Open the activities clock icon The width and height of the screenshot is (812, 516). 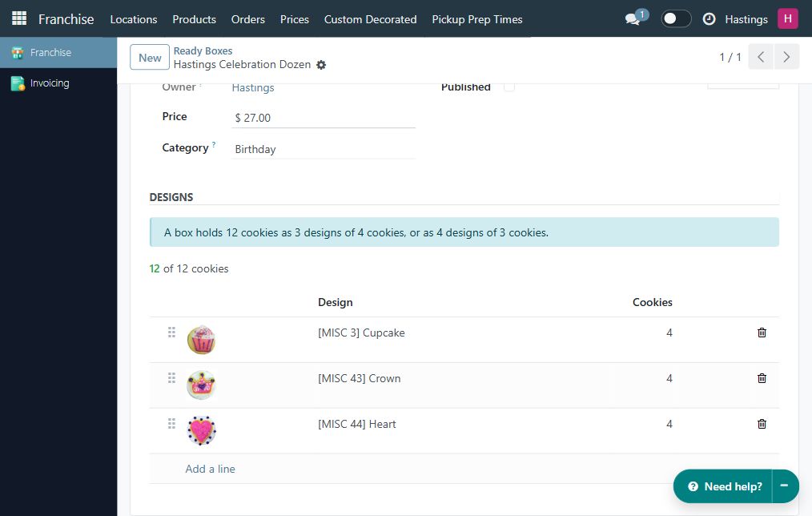709,19
